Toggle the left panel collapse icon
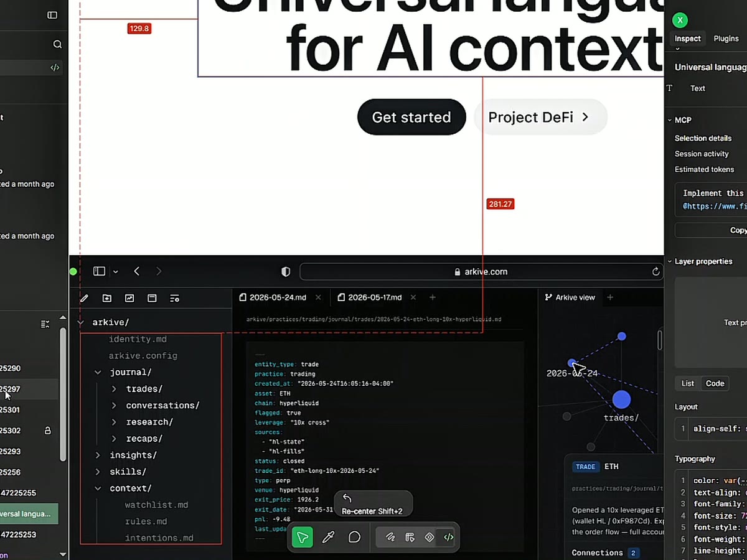 coord(52,15)
